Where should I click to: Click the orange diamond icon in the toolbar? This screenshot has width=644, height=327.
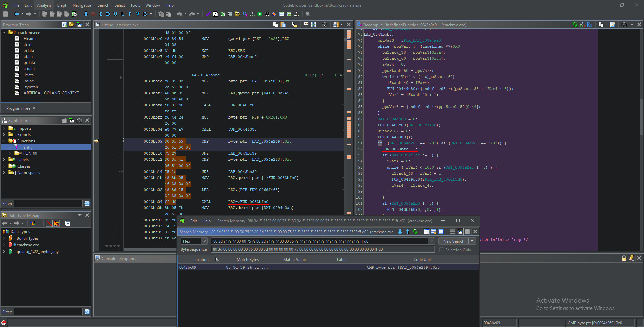click(x=274, y=14)
